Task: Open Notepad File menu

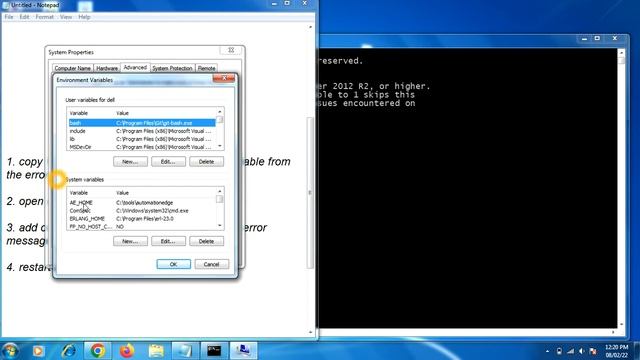Action: 9,17
